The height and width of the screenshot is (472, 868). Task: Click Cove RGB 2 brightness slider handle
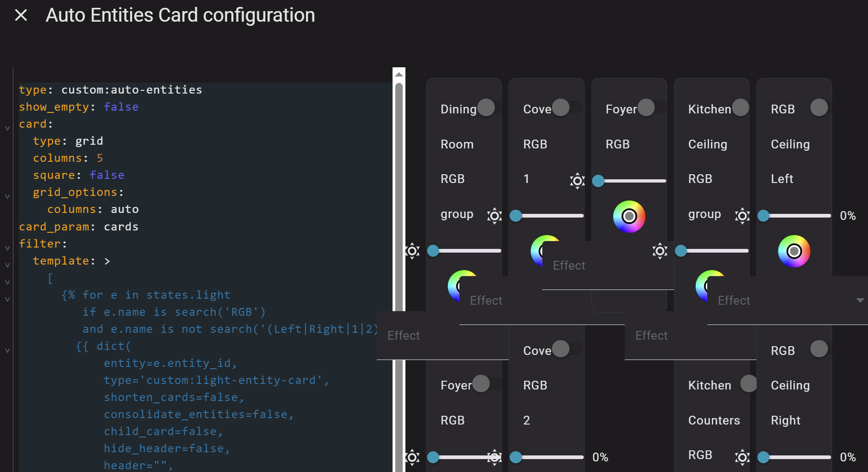click(x=516, y=457)
